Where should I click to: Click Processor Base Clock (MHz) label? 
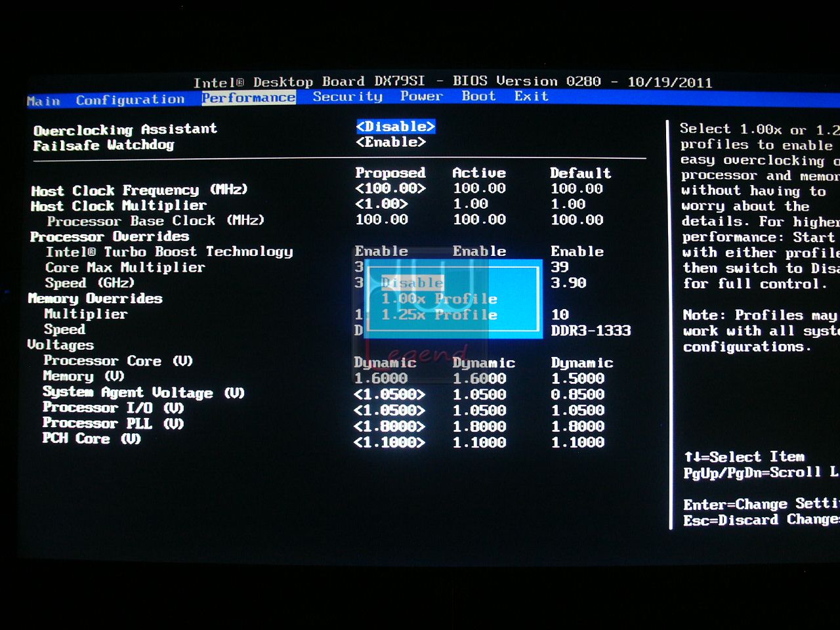[x=156, y=221]
